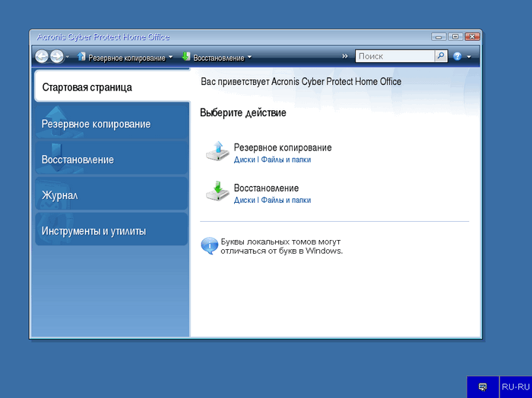Viewport: 532px width, 398px height.
Task: Expand the Резервное копирование toolbar dropdown arrow
Action: tap(171, 57)
